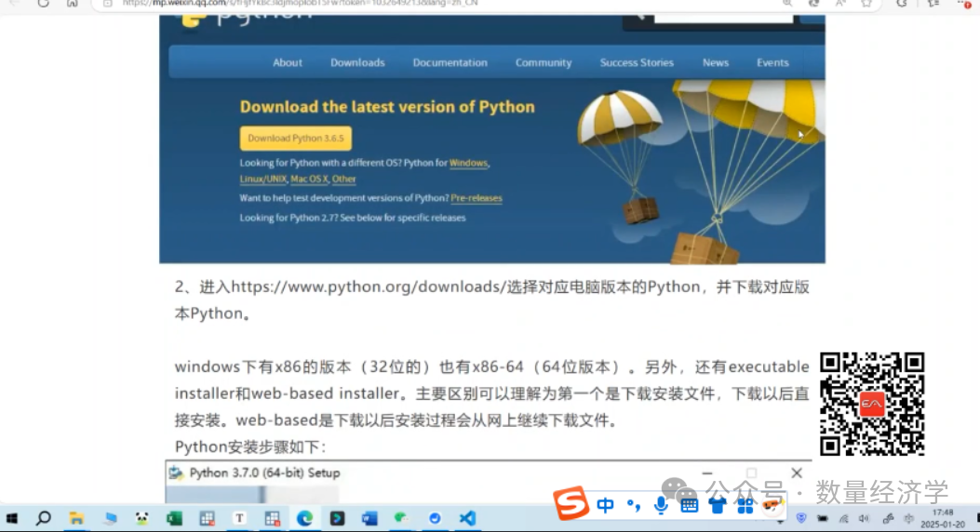The image size is (980, 532).
Task: Launch Visual Studio Code from taskbar
Action: click(467, 518)
